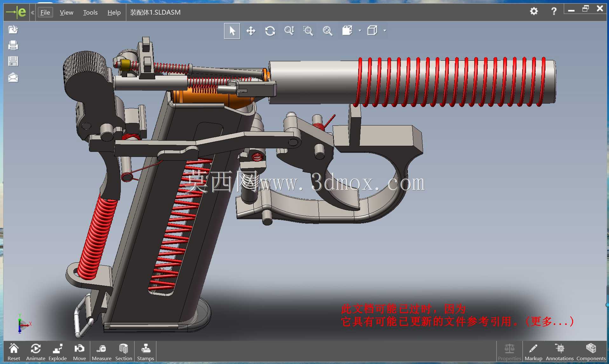Open the settings gear options
The height and width of the screenshot is (364, 609).
click(534, 11)
